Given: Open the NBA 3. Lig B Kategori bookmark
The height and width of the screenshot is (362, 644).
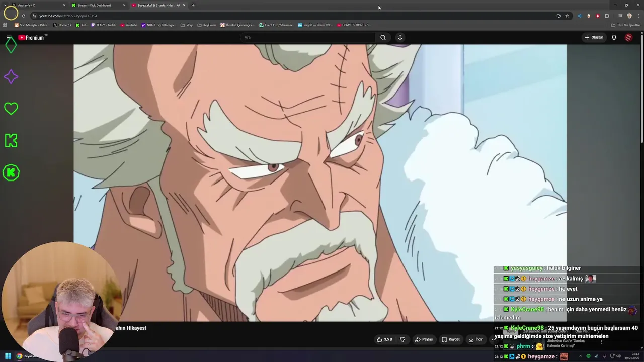Looking at the screenshot, I should click(x=158, y=25).
